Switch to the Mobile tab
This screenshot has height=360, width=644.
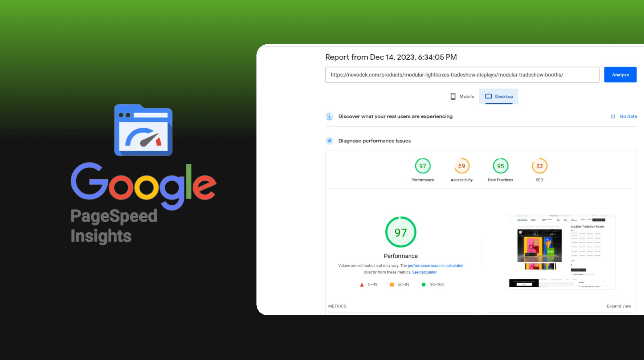(x=462, y=96)
